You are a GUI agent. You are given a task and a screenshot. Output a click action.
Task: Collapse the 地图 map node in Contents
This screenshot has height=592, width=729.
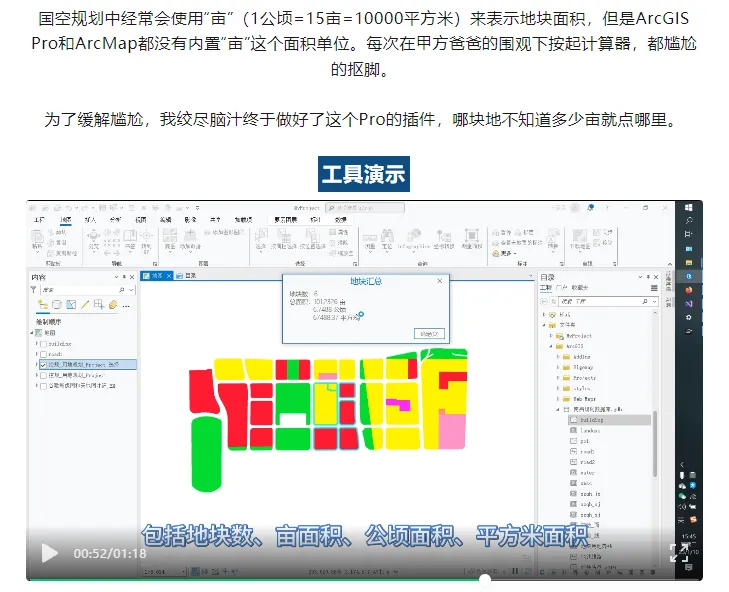click(32, 333)
